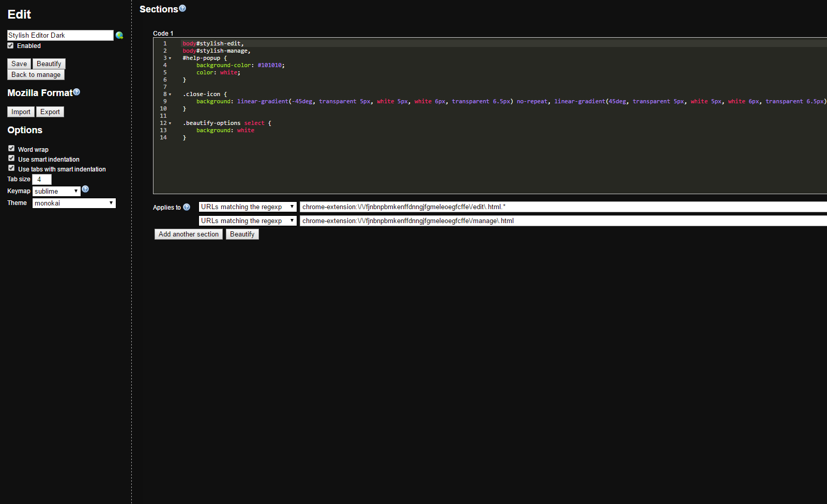The height and width of the screenshot is (504, 827).
Task: Collapse the code fold at line 8
Action: tap(170, 94)
